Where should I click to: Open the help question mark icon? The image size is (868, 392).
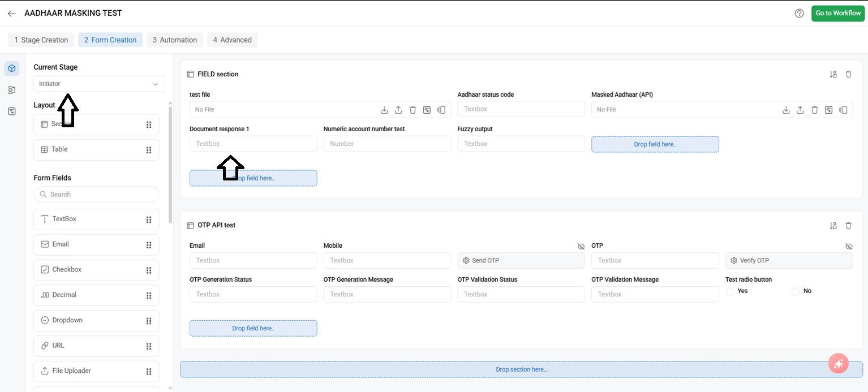799,13
